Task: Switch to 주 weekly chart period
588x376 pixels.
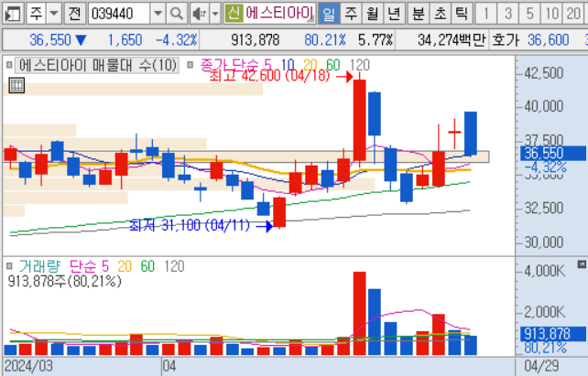Action: (351, 14)
